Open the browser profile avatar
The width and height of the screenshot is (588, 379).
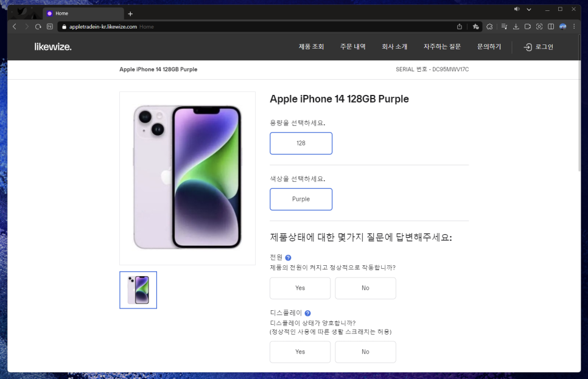562,27
